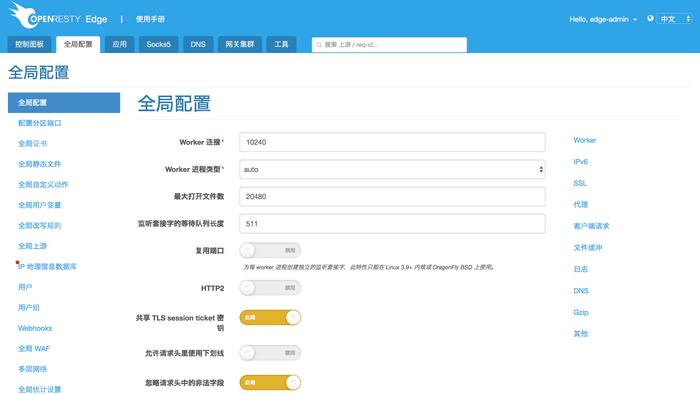Expand the Hello, edge-admin user menu
Image resolution: width=700 pixels, height=394 pixels.
tap(603, 19)
